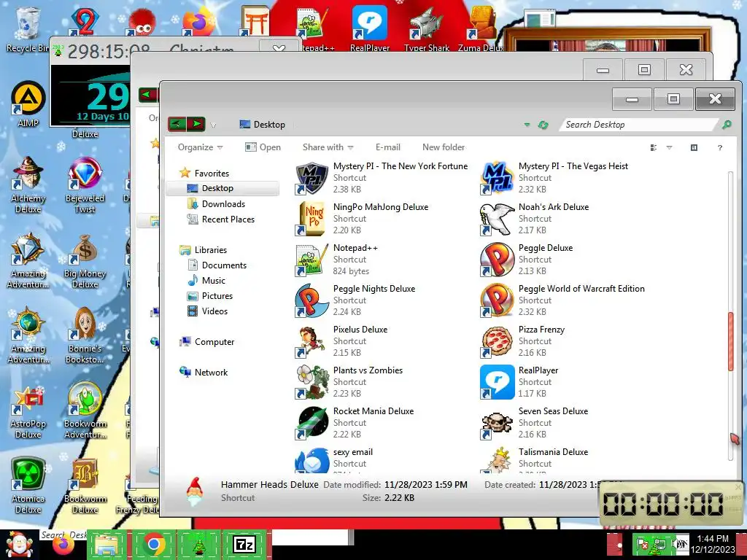Viewport: 747px width, 560px height.
Task: Open the Organize menu
Action: pos(200,147)
